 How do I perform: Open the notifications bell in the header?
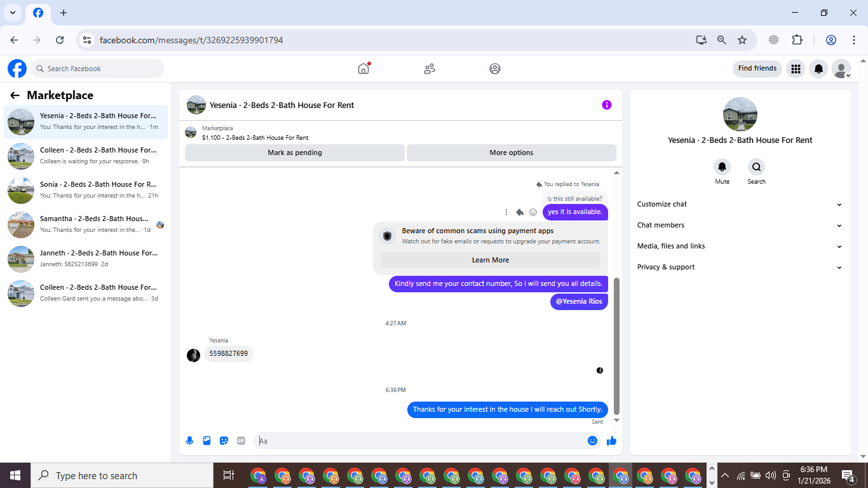point(818,69)
